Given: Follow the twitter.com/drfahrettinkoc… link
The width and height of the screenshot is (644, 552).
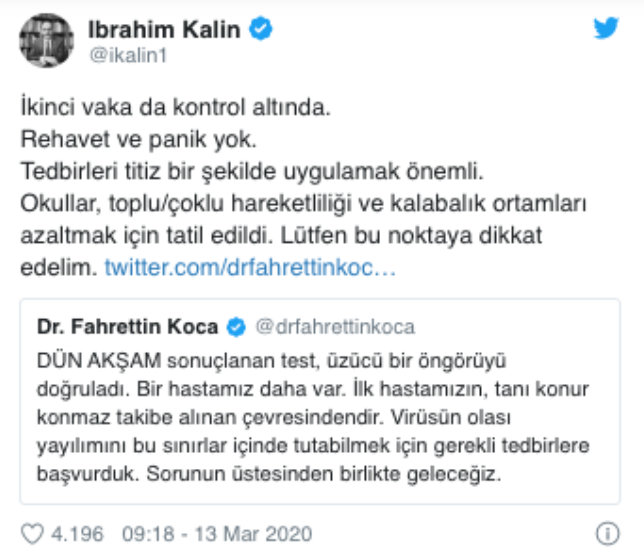Looking at the screenshot, I should [250, 269].
